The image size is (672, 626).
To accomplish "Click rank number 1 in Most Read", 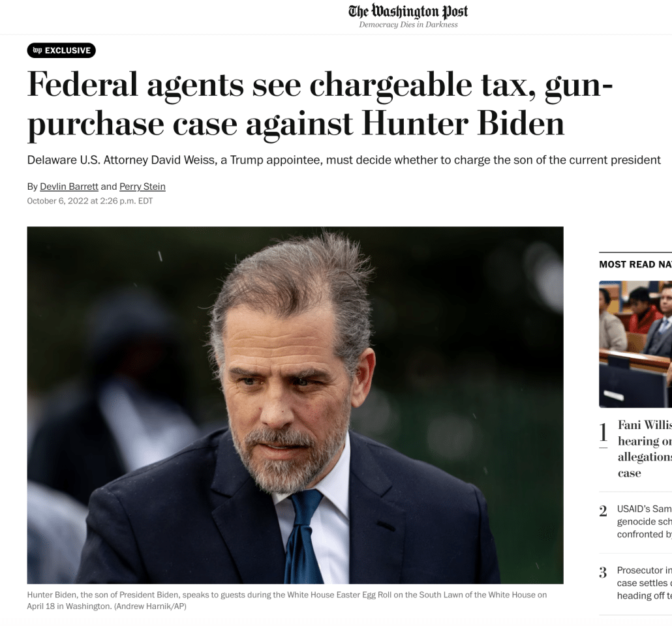I will 603,432.
